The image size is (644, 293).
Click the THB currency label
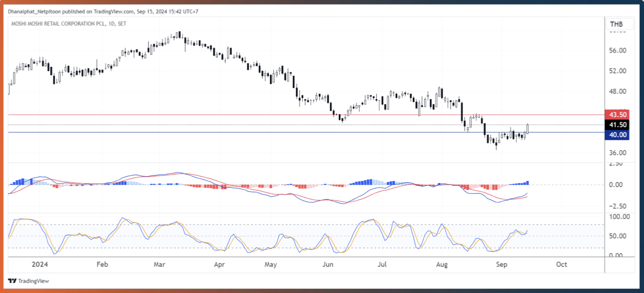(616, 24)
